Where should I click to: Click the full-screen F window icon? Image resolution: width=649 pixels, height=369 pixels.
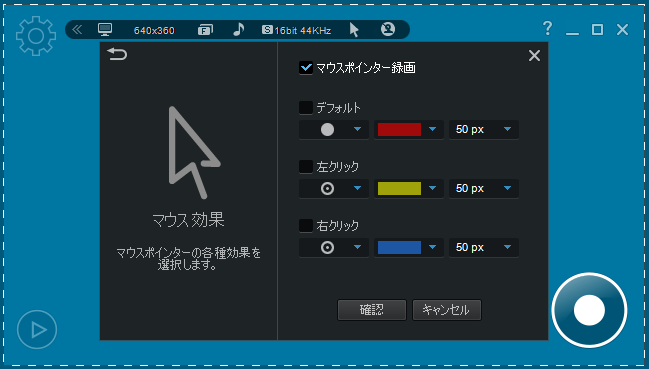[x=205, y=30]
